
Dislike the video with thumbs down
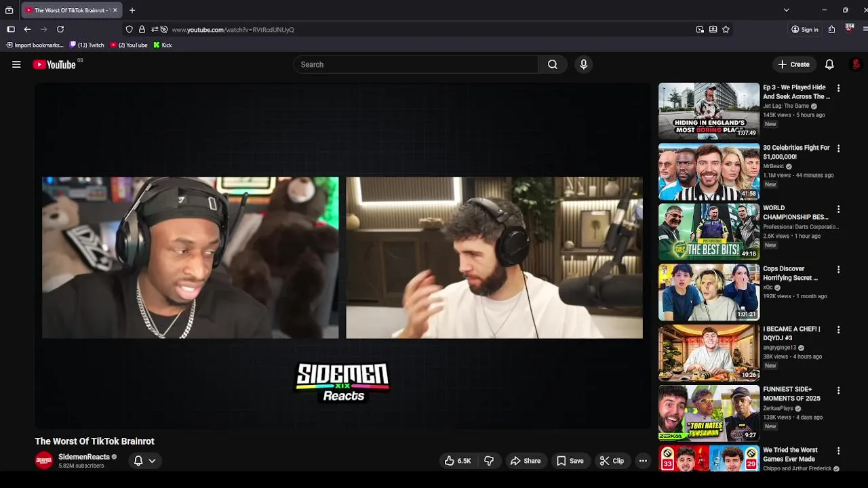(x=489, y=461)
